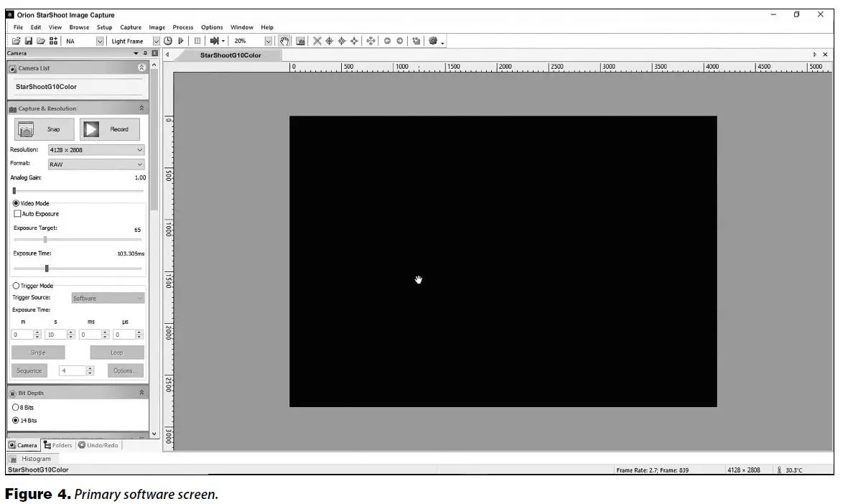The width and height of the screenshot is (843, 504).
Task: Click the temperature thermometer status icon
Action: [x=779, y=470]
